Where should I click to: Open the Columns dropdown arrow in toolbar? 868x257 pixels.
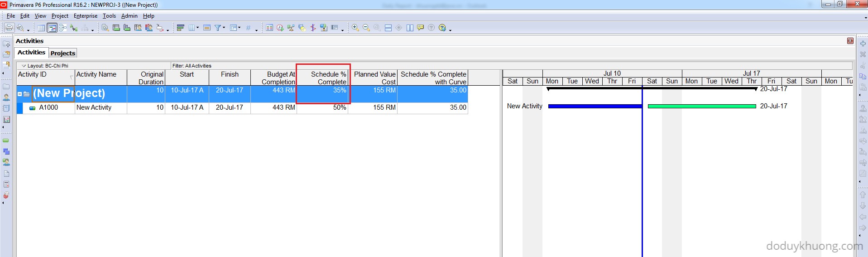tap(197, 28)
